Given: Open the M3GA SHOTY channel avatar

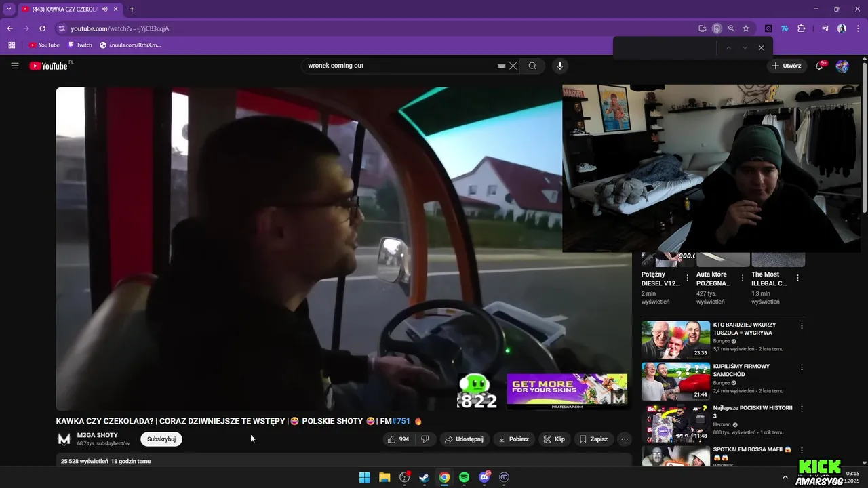Looking at the screenshot, I should tap(64, 439).
